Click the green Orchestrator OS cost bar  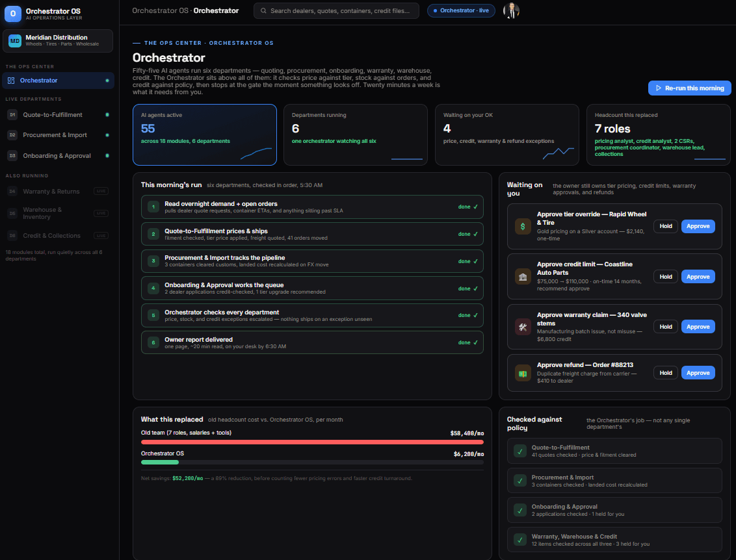[159, 463]
